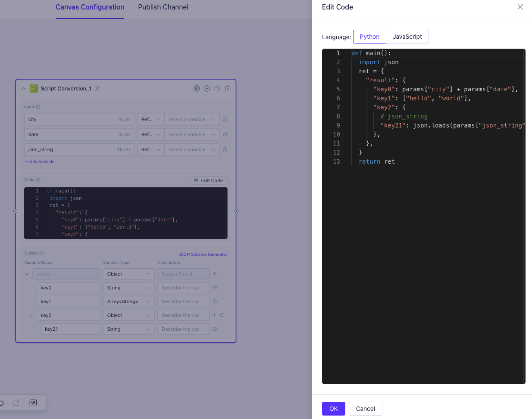Open the Ref type dropdown for date
The height and width of the screenshot is (419, 532).
click(150, 134)
